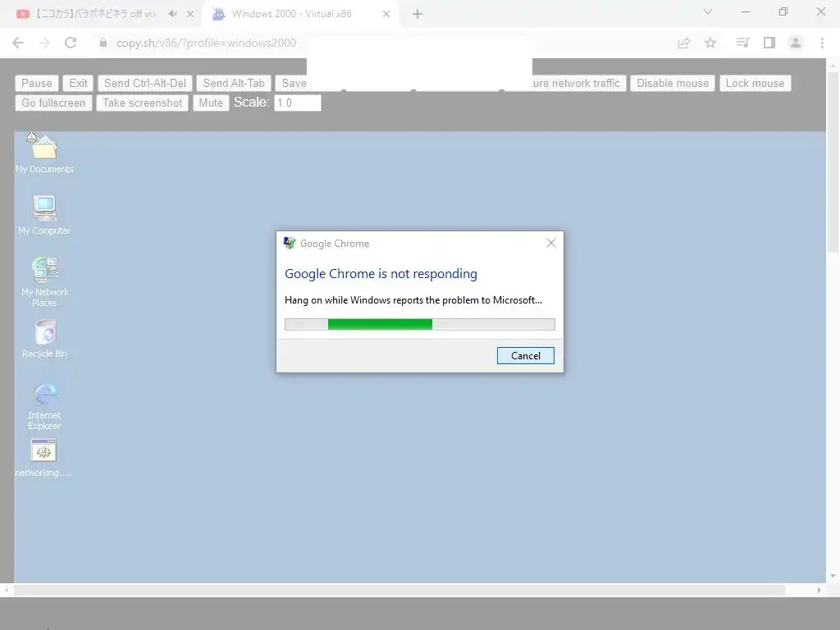Click the page vertical scrollbar
The width and height of the screenshot is (840, 630).
click(x=833, y=162)
